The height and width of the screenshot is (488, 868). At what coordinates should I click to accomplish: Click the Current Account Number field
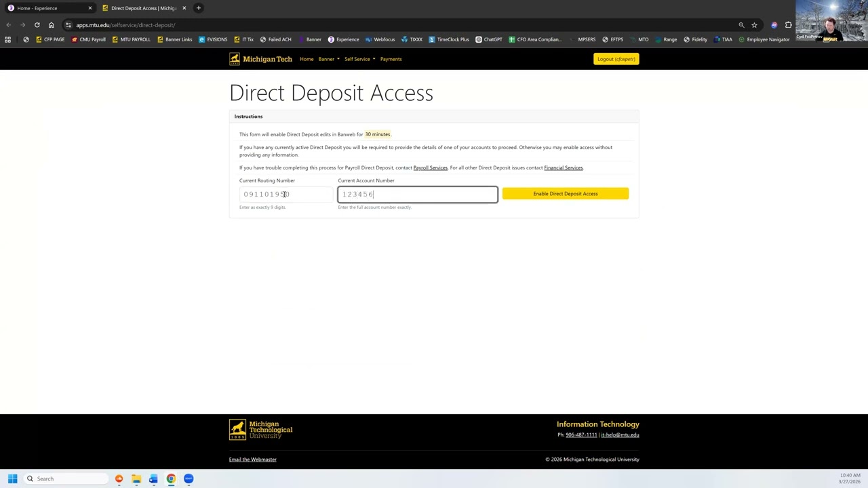(x=418, y=195)
